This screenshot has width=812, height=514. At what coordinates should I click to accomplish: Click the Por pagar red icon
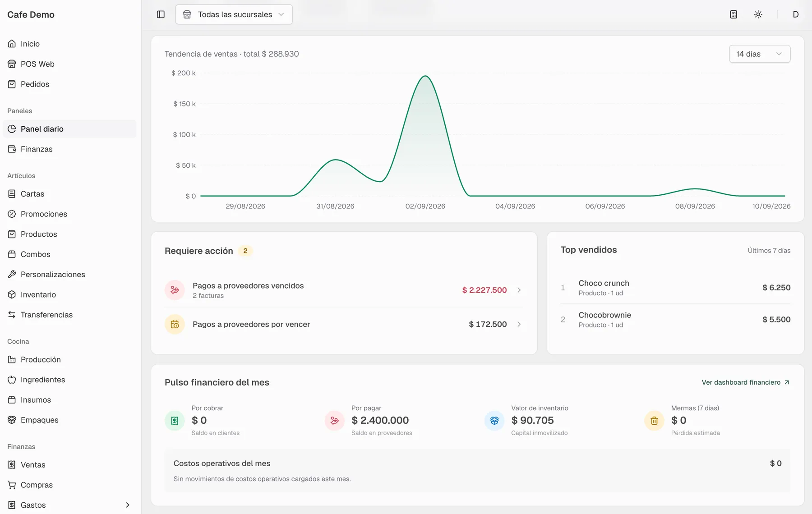[x=334, y=421]
